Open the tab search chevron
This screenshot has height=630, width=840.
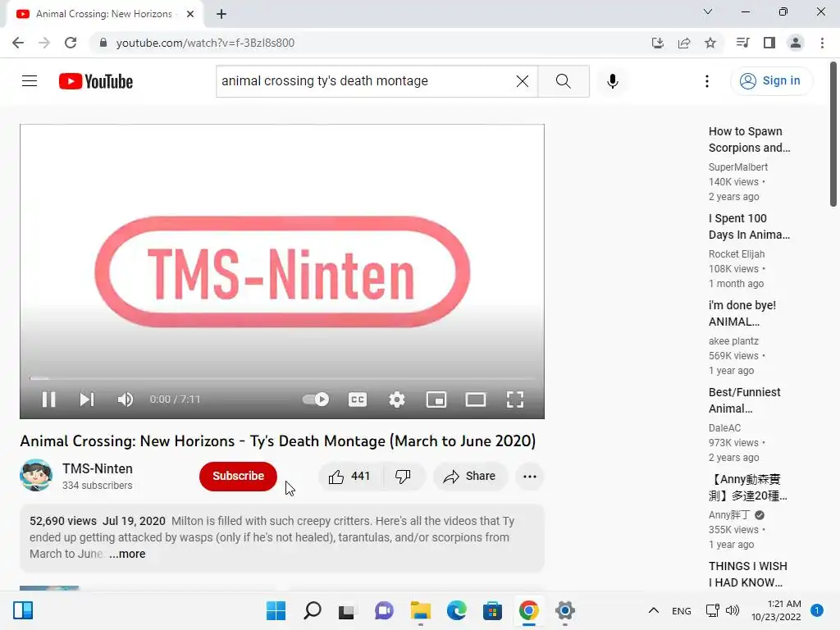coord(708,11)
